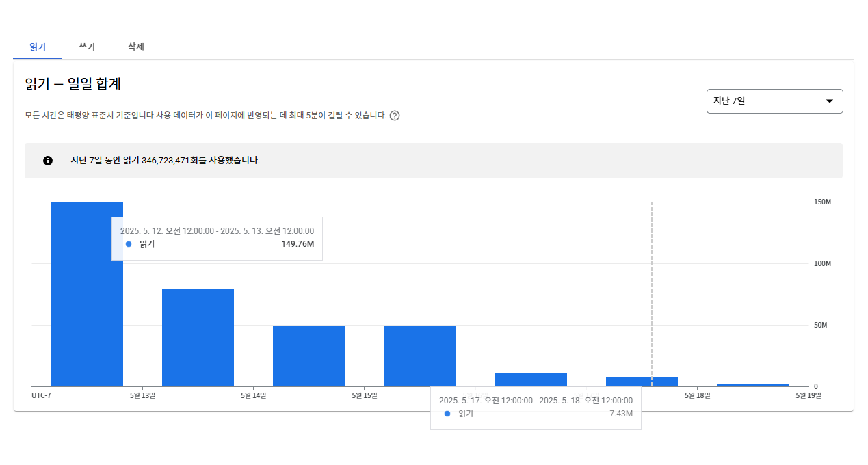
Task: Click the 150M axis label
Action: pos(822,202)
